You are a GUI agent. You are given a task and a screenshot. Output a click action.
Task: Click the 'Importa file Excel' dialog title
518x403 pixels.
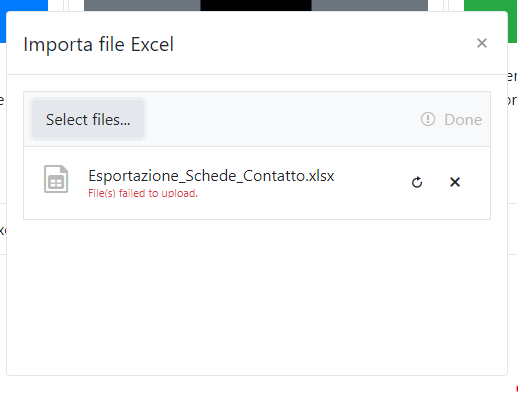(99, 44)
